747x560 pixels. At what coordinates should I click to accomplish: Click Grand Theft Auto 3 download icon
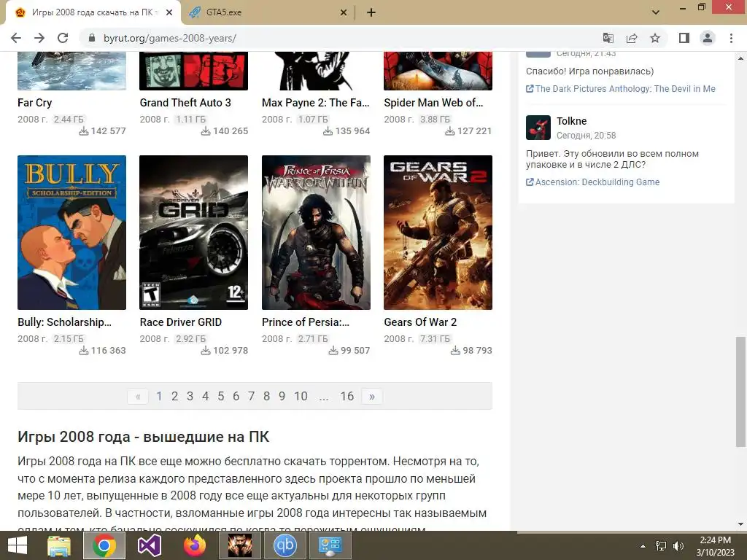[x=205, y=131]
